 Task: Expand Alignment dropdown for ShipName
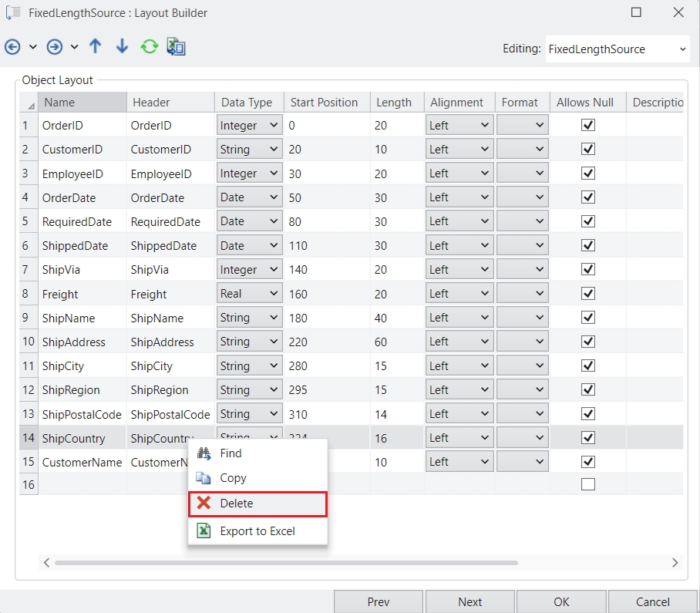[x=459, y=318]
